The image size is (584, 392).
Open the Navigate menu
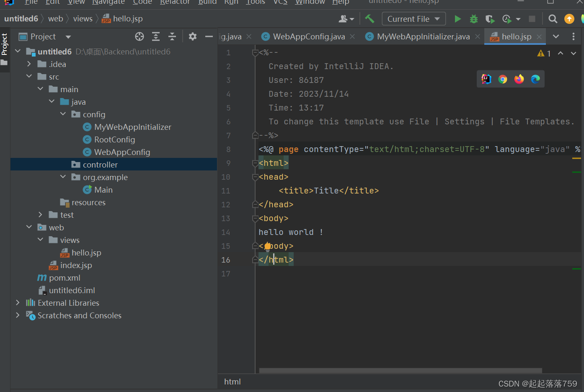pyautogui.click(x=109, y=2)
